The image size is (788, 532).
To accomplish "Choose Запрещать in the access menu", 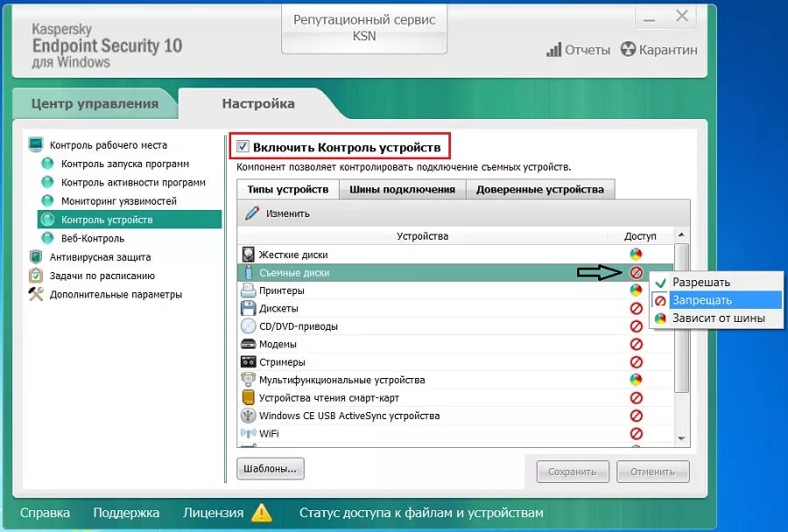I will point(716,300).
